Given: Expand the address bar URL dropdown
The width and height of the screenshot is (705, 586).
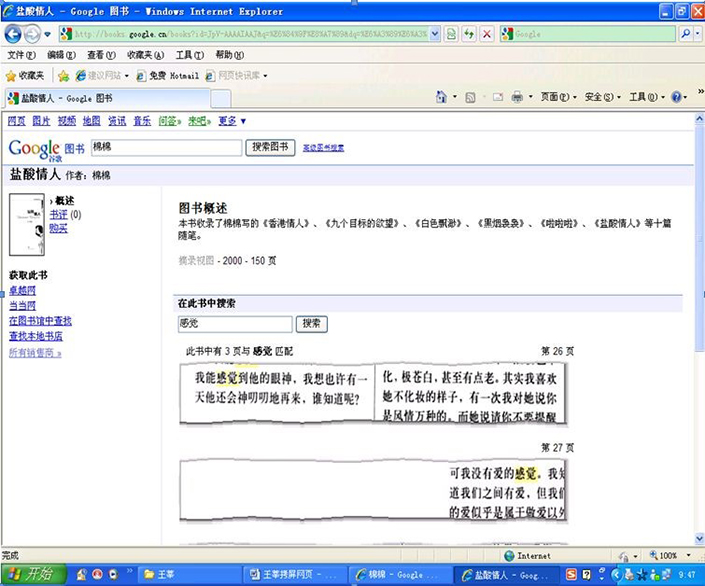Looking at the screenshot, I should [x=434, y=34].
